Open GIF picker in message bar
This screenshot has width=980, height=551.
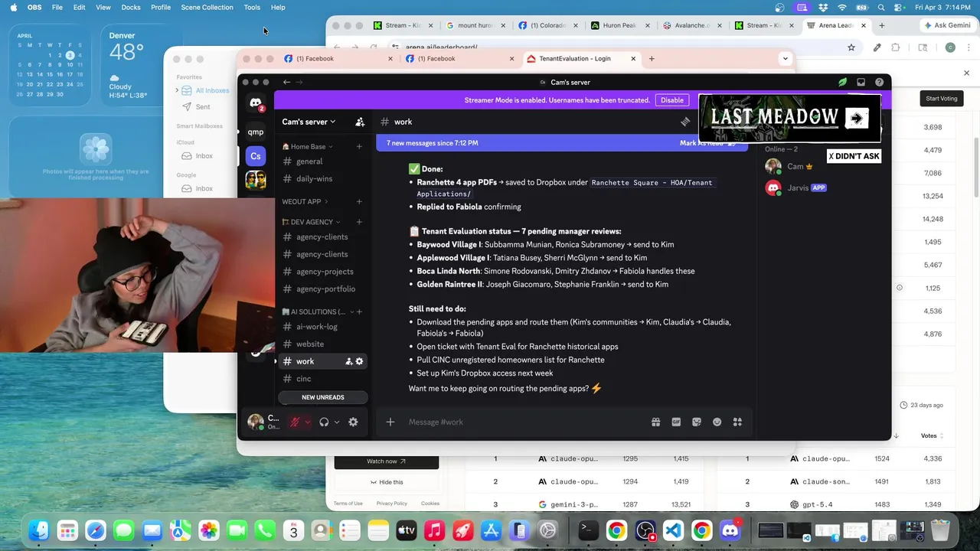676,422
